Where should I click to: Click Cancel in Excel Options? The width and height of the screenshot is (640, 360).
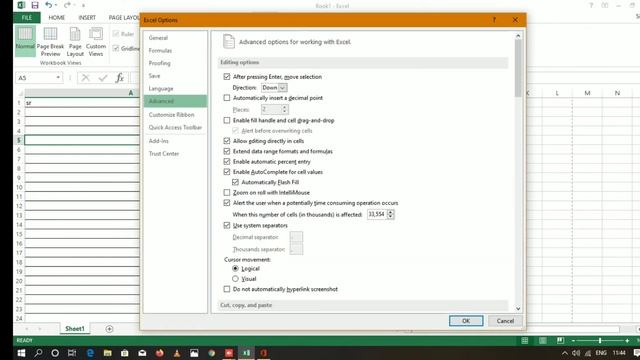(x=505, y=321)
